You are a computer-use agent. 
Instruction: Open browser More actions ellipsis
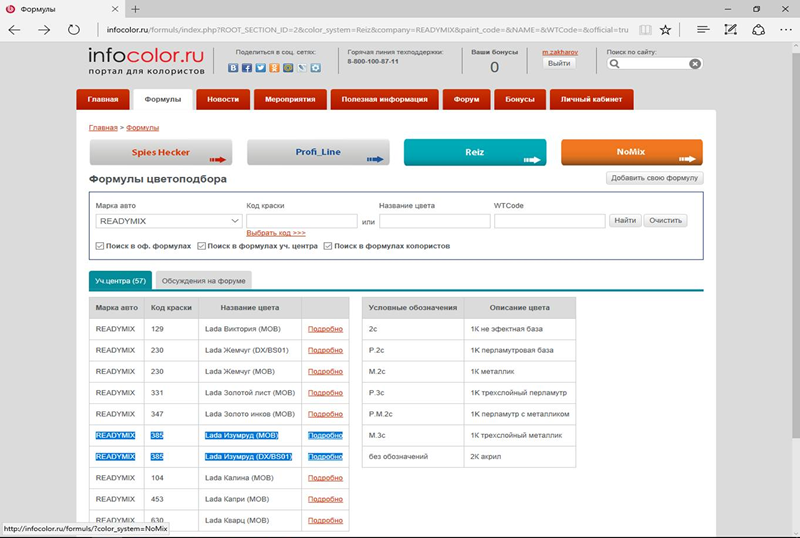786,30
